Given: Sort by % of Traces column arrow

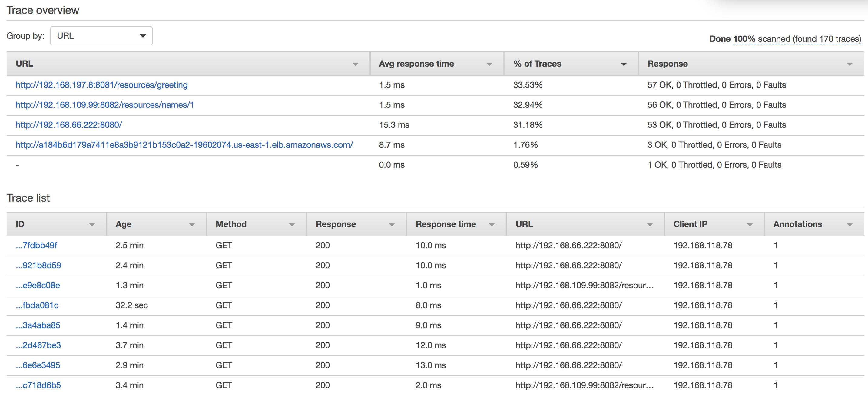Looking at the screenshot, I should pos(624,64).
